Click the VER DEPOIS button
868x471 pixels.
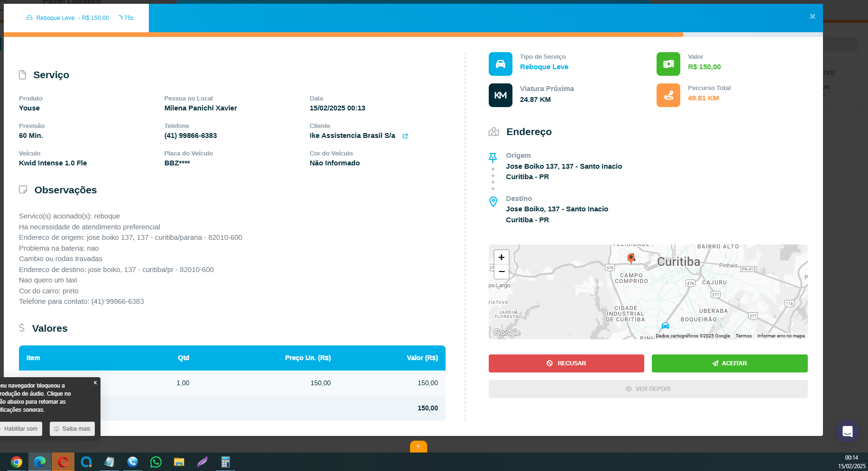(648, 389)
